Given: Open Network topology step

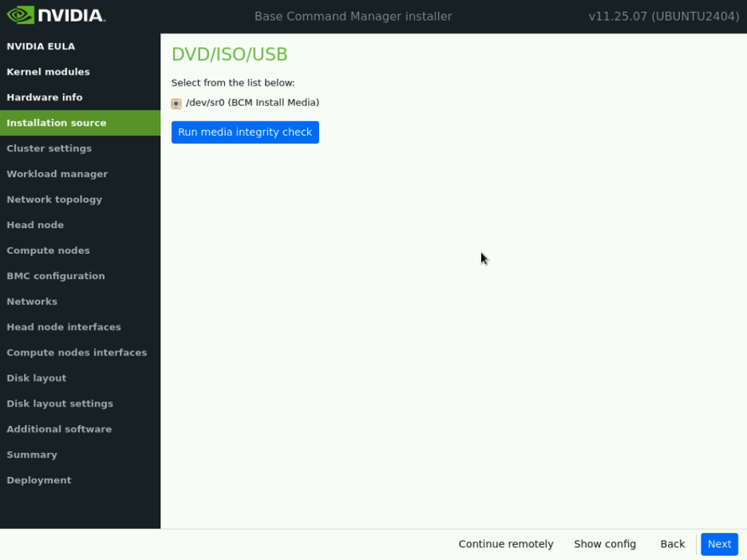Looking at the screenshot, I should (80, 199).
